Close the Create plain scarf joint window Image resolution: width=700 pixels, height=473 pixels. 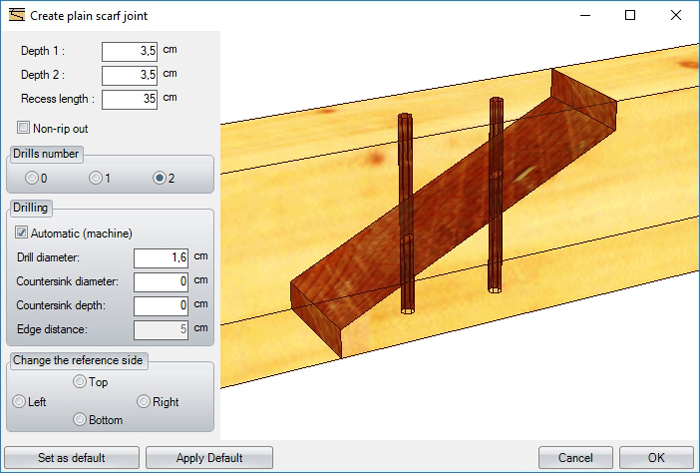tap(676, 15)
